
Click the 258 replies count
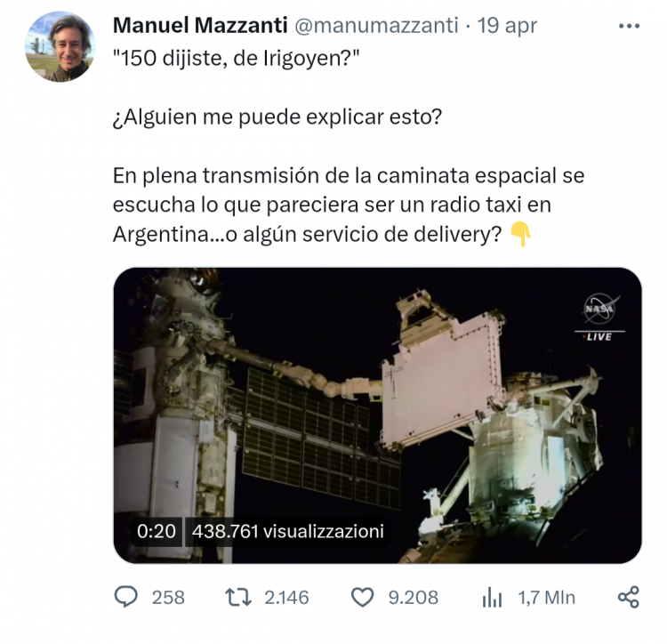[168, 597]
